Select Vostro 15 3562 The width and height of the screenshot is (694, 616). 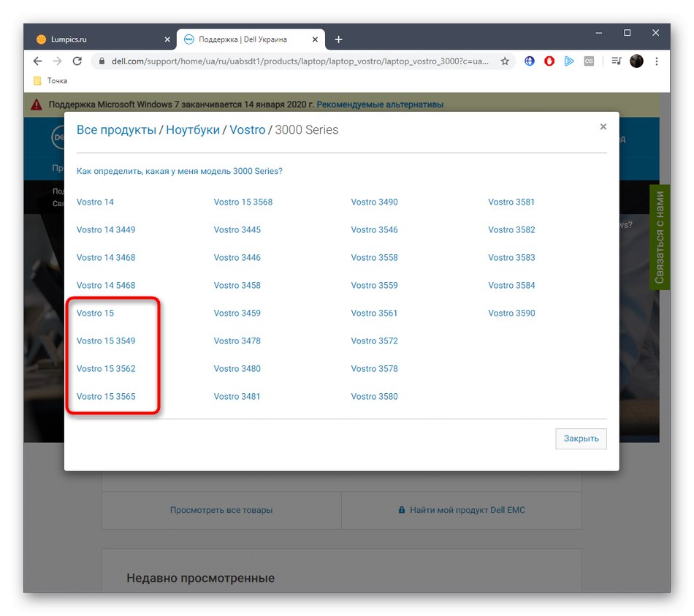(x=106, y=369)
